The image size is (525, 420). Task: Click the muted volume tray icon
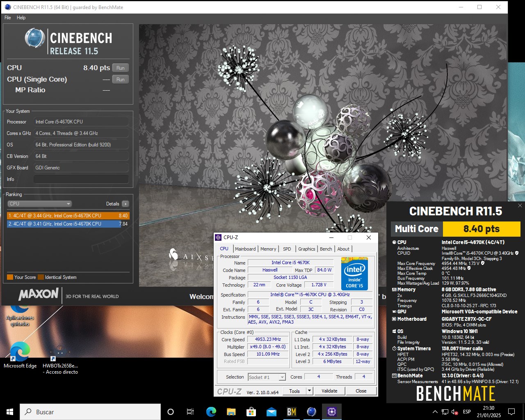click(454, 412)
